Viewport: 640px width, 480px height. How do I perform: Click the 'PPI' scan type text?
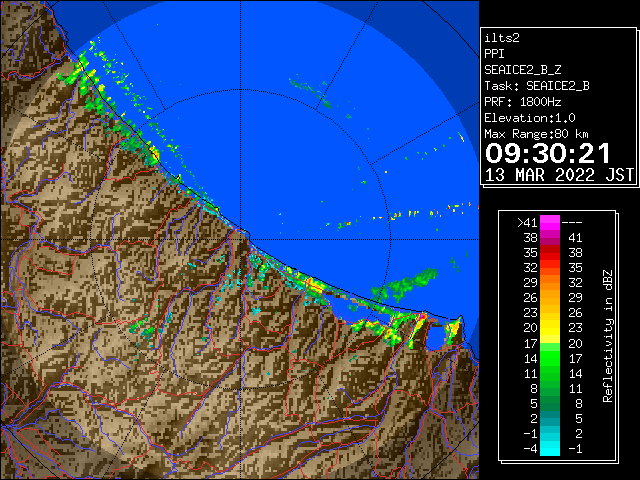(494, 54)
